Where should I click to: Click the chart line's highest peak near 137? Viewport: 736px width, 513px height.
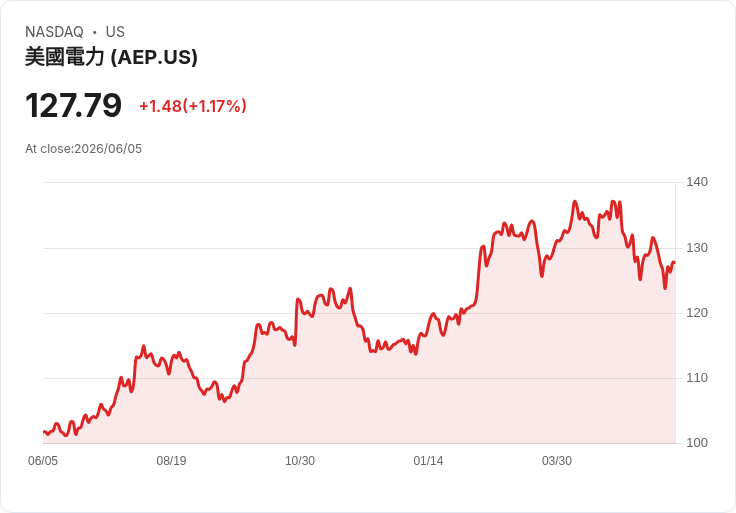[x=575, y=201]
